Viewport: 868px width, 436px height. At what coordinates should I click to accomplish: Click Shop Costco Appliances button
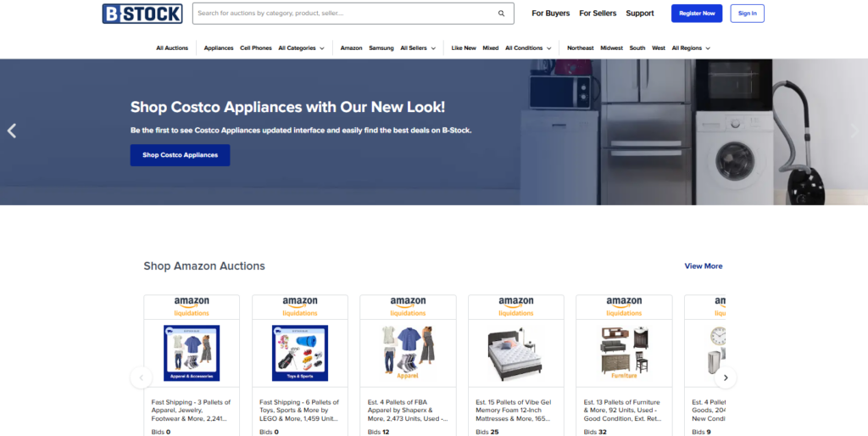180,155
